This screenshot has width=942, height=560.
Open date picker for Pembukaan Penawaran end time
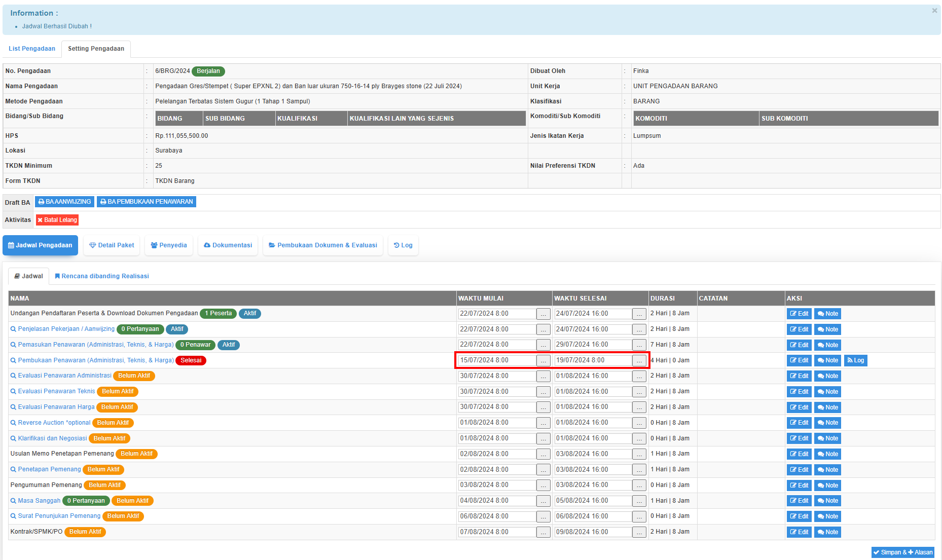[639, 361]
